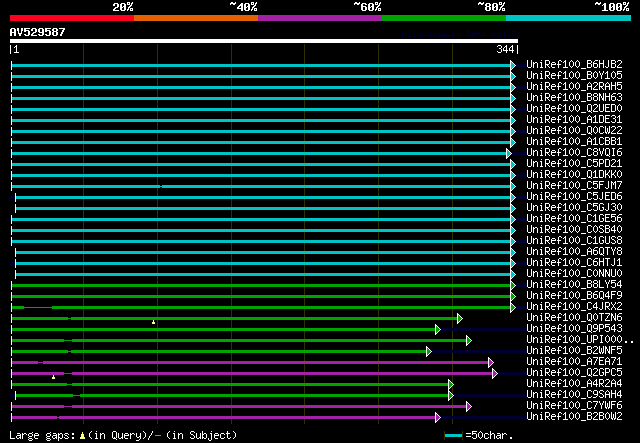This screenshot has width=640, height=443.
Task: Click the yellow query gap marker below Q0TZN6 row
Action: click(x=153, y=322)
